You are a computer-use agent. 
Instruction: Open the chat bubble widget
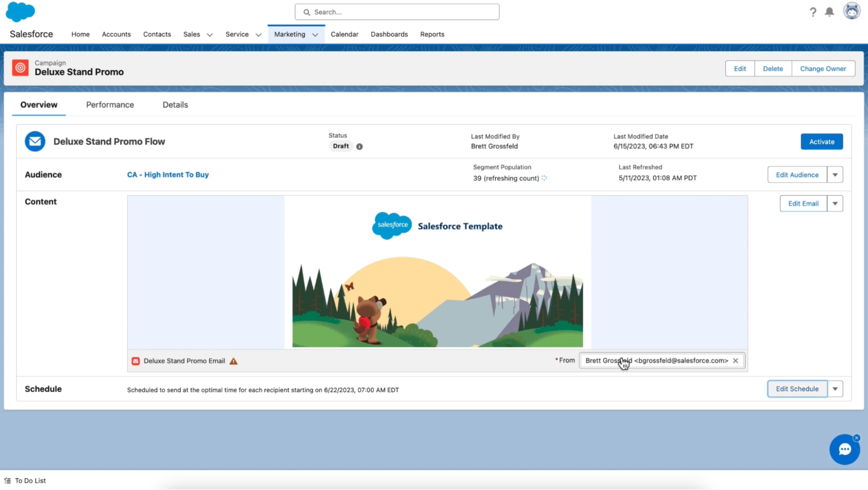(x=845, y=449)
